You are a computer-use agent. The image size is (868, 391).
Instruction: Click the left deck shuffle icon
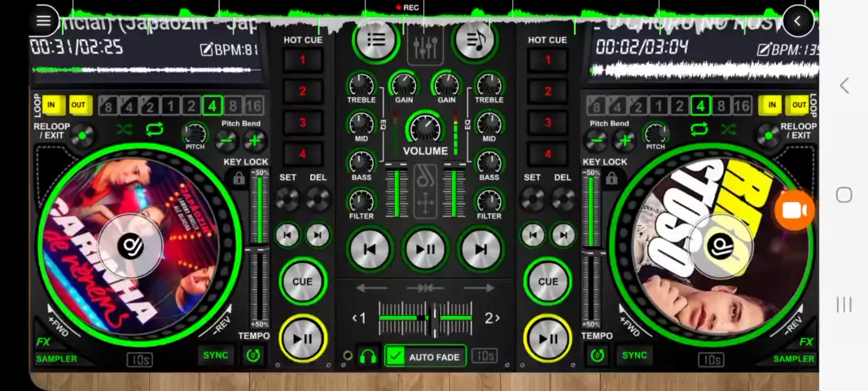click(124, 130)
